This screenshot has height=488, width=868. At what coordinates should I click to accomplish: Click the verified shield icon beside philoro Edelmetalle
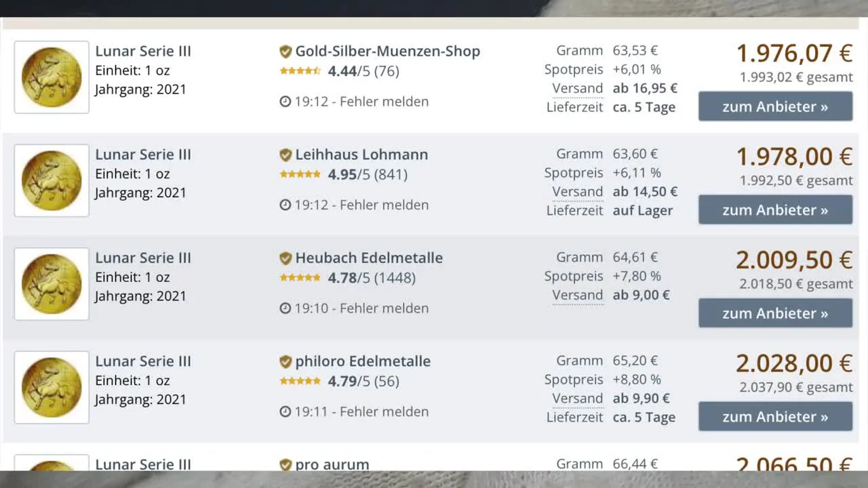285,361
